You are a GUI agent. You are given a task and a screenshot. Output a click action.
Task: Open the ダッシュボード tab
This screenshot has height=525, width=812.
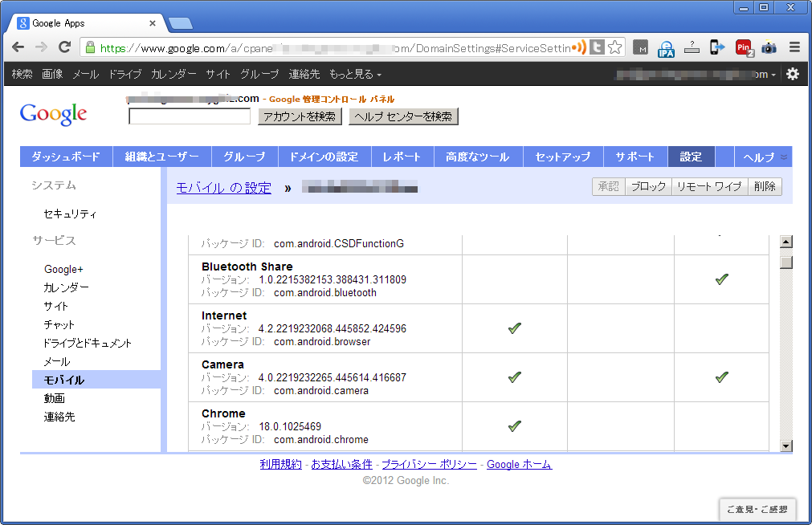point(66,157)
